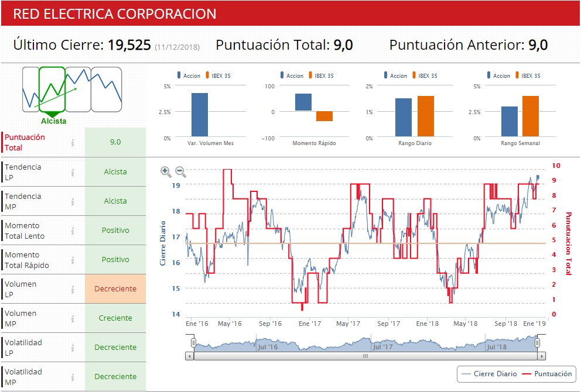Open info icon for Volatilidad MP row
The height and width of the screenshot is (392, 581).
coord(73,377)
